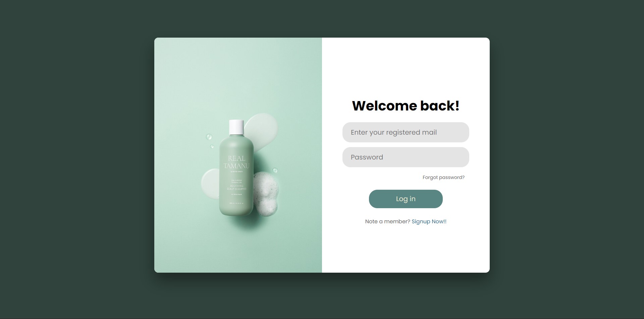Follow the 'Signup Now!!' link
Image resolution: width=644 pixels, height=319 pixels.
coord(429,222)
